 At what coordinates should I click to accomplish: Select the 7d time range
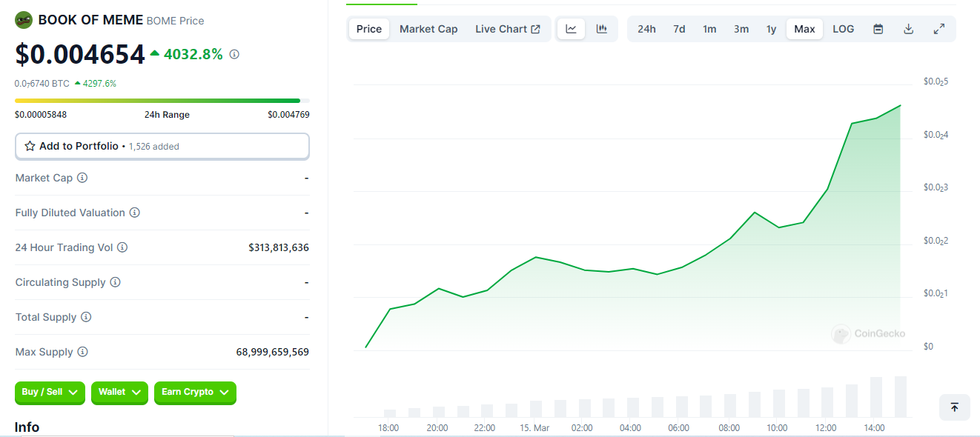[679, 29]
